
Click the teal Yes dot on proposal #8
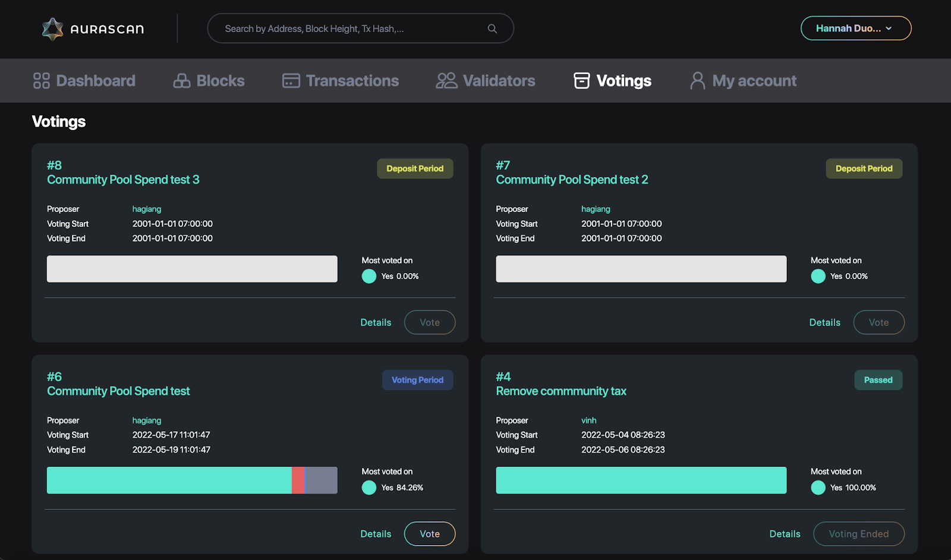369,276
